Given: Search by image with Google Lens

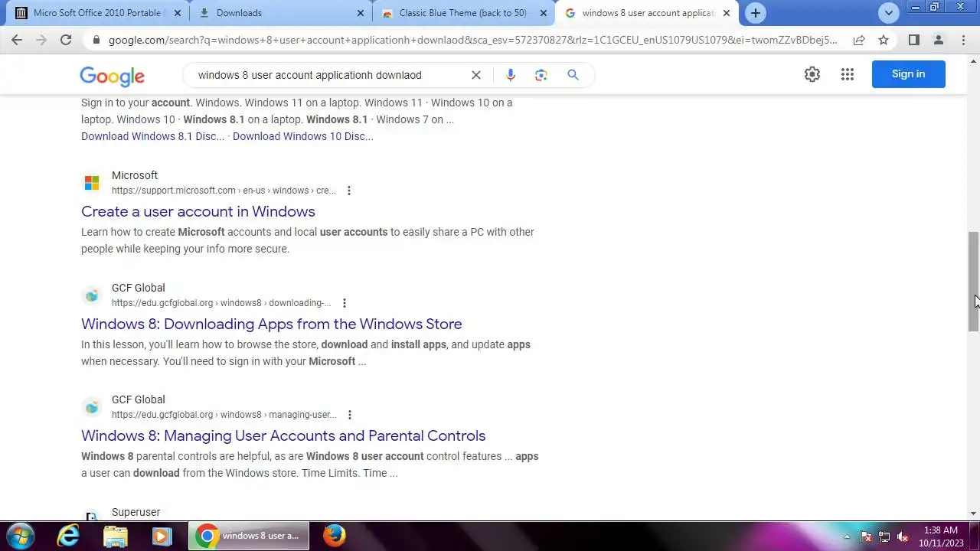Looking at the screenshot, I should pos(541,75).
